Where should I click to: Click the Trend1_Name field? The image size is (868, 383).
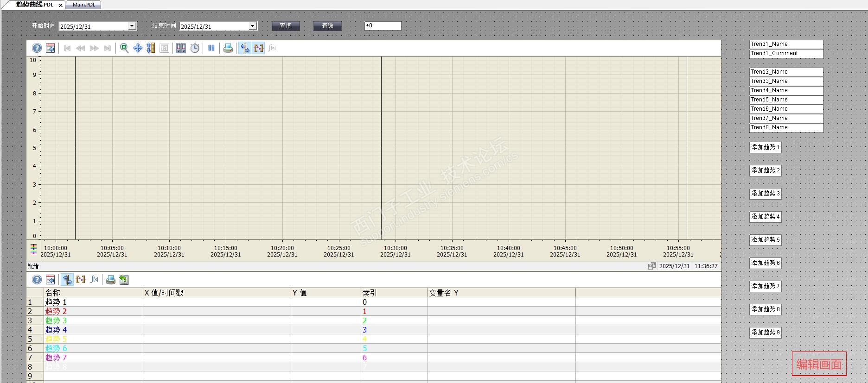point(786,44)
